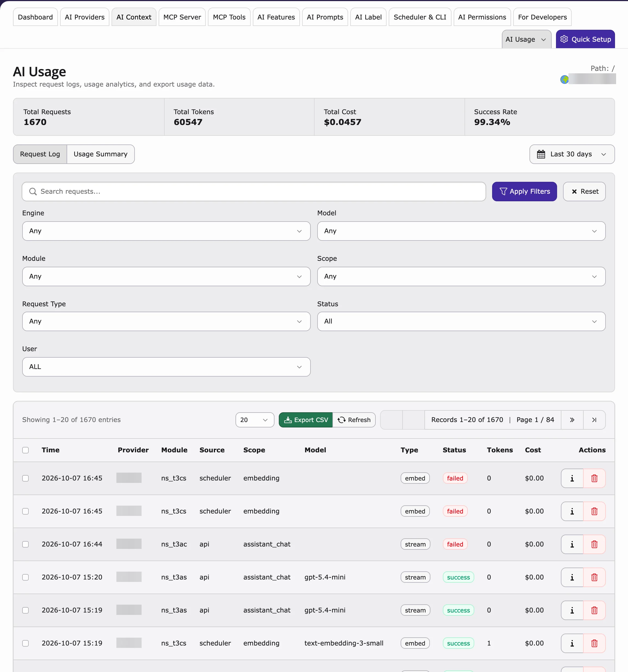Open the Request Type dropdown
The width and height of the screenshot is (628, 672).
tap(166, 321)
